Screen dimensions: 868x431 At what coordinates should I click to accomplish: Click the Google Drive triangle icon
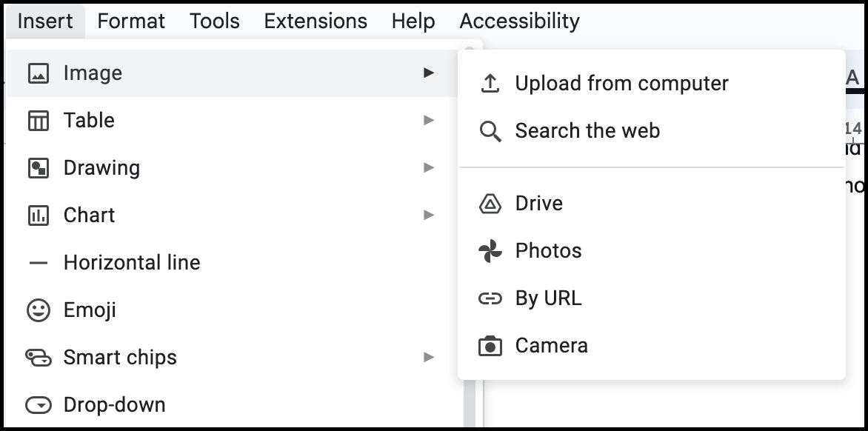pyautogui.click(x=490, y=204)
